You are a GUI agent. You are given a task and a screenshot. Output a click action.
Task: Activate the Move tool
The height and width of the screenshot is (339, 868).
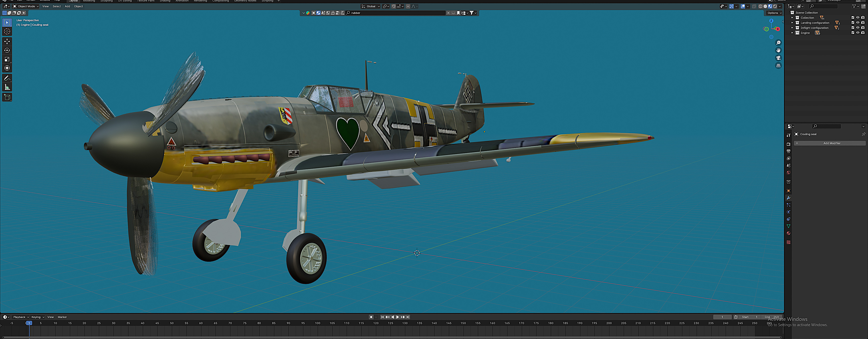click(7, 41)
